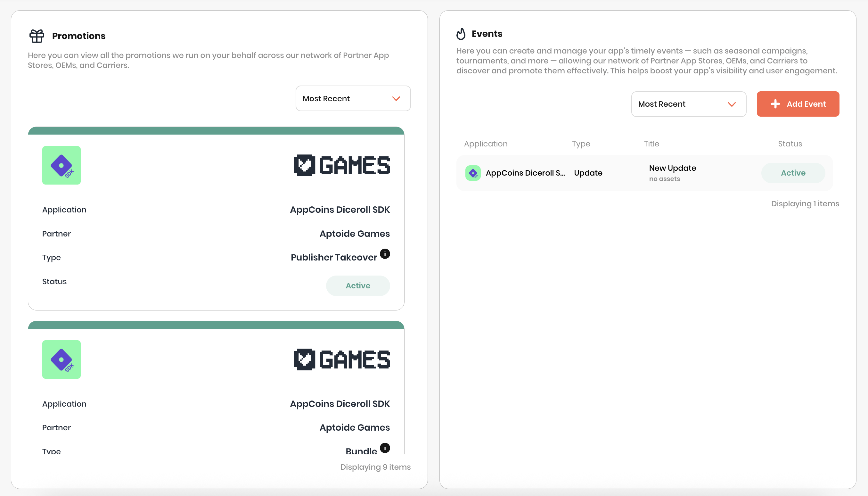
Task: Click the chevron arrow of the Promotions sort dropdown
Action: pyautogui.click(x=396, y=99)
